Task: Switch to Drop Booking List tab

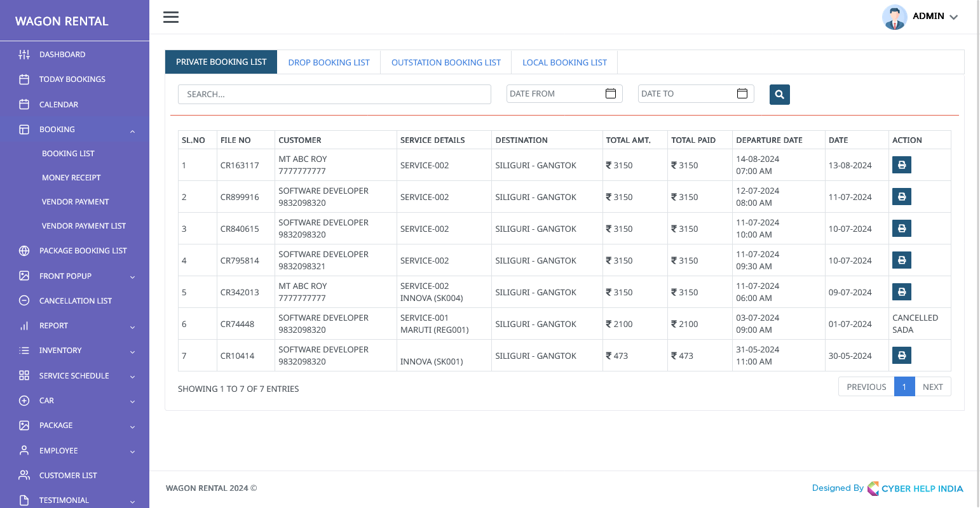Action: 329,62
